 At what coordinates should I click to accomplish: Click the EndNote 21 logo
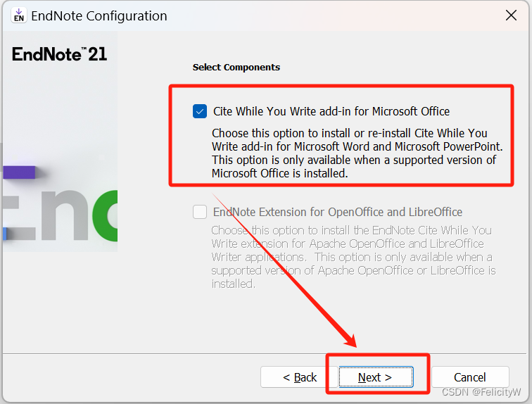[59, 54]
